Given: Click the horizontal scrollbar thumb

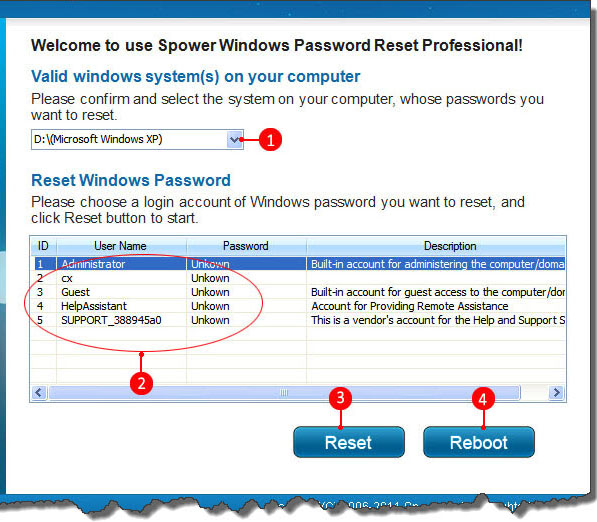Looking at the screenshot, I should [284, 392].
